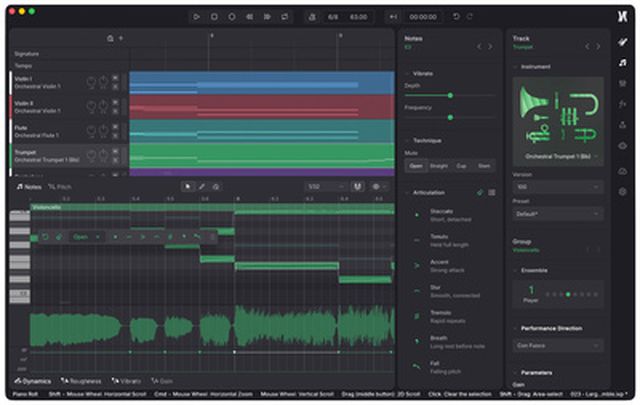640x405 pixels.
Task: Toggle loop playback in the transport
Action: pyautogui.click(x=284, y=17)
